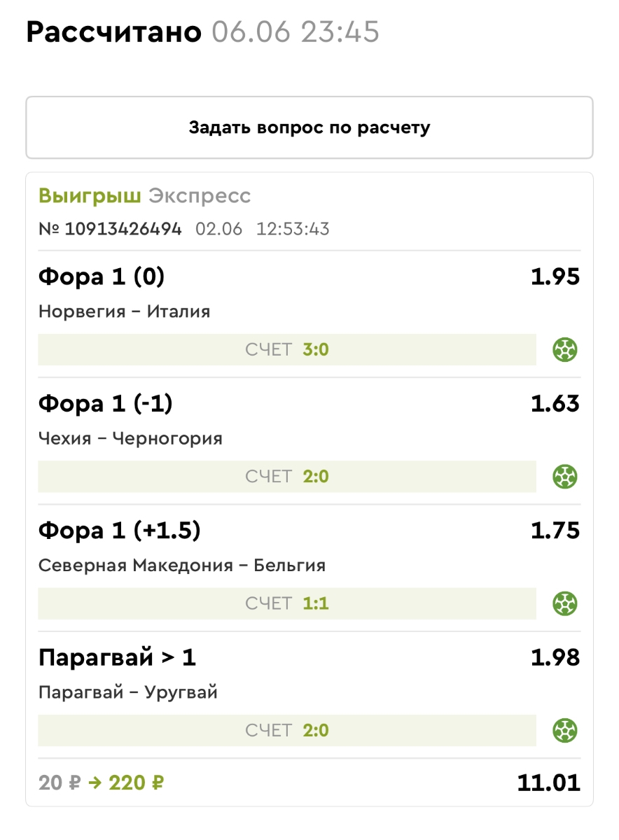Click soccer ball icon for Норвегия – Италия
619x840 pixels.
(x=565, y=349)
